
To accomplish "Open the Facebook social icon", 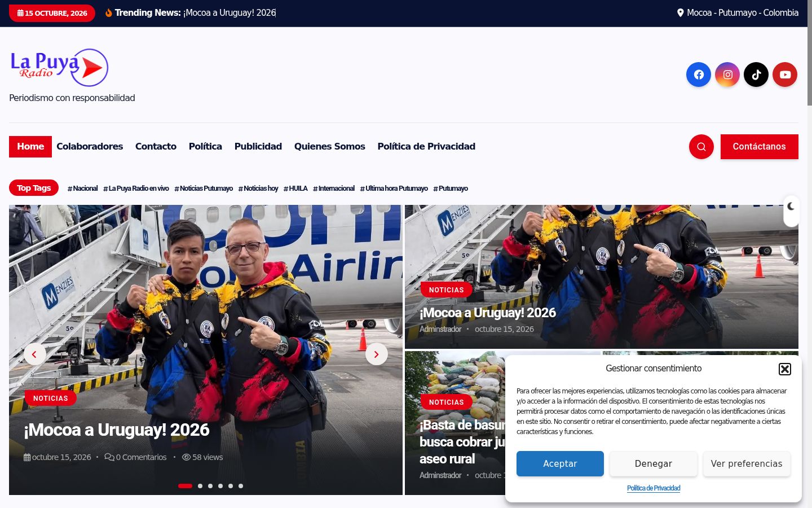I will [699, 75].
